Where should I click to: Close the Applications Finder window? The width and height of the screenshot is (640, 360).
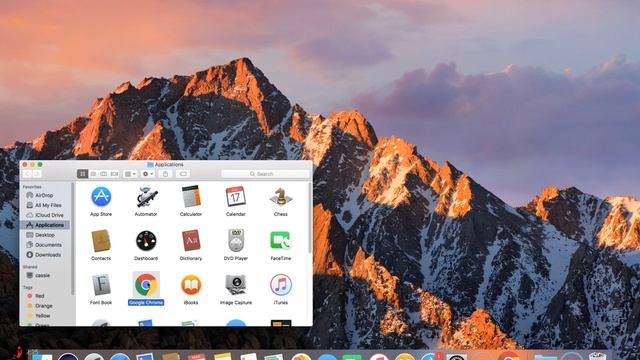(25, 164)
